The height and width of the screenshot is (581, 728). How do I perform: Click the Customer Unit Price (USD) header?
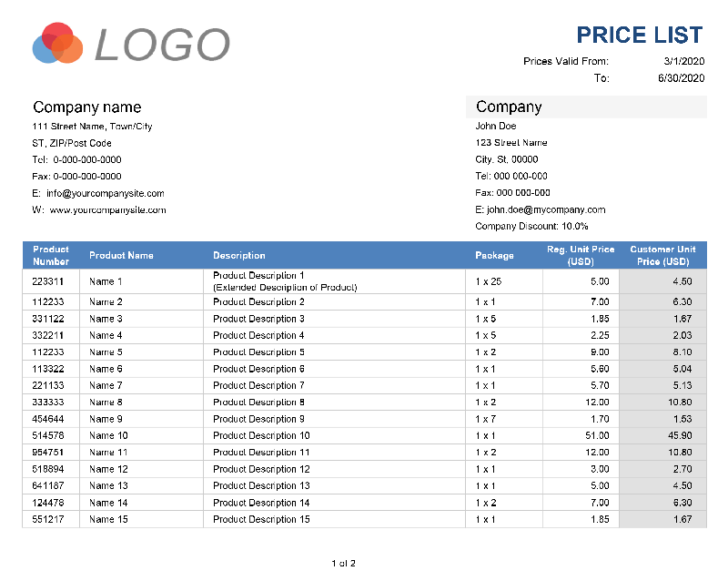coord(663,255)
